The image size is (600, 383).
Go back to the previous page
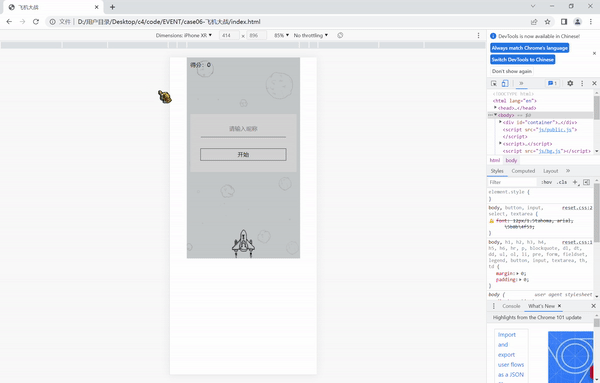[9, 22]
